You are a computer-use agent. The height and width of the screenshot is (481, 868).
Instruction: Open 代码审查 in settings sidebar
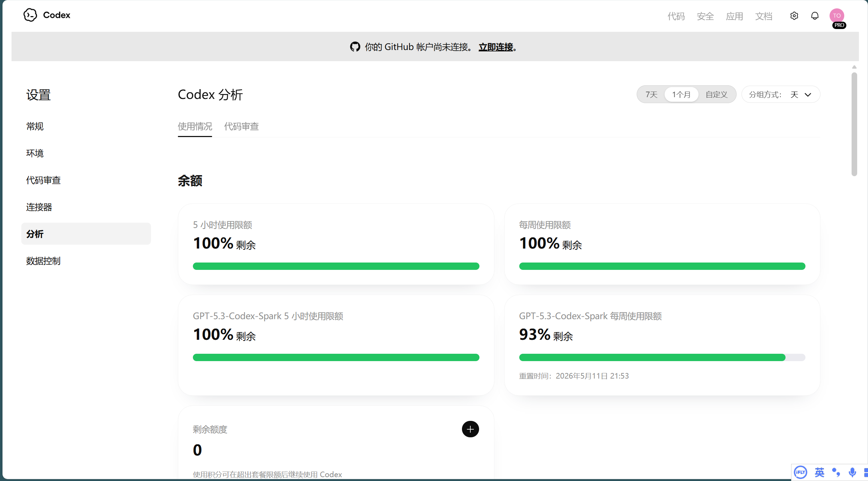point(43,180)
